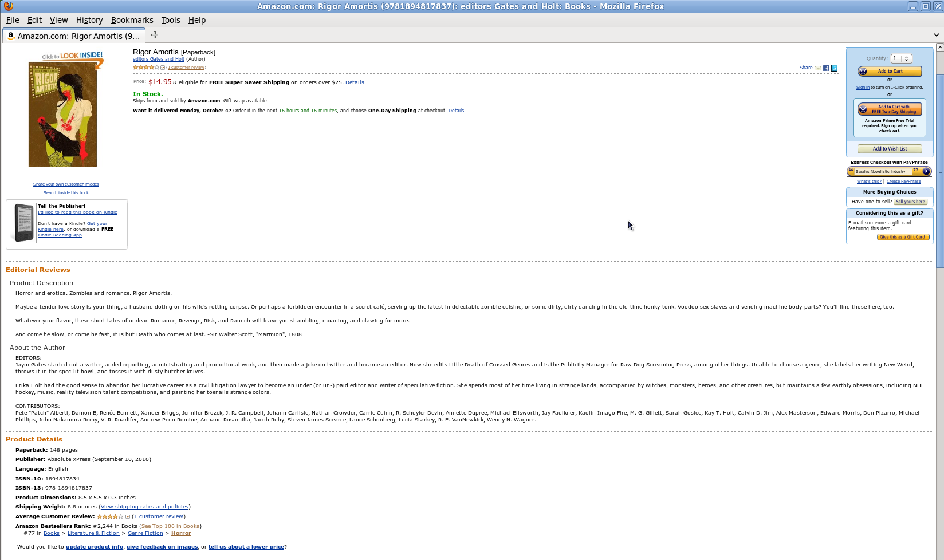This screenshot has width=944, height=560.
Task: Add to Cart with FREE Two-Day Shipping
Action: tap(890, 109)
